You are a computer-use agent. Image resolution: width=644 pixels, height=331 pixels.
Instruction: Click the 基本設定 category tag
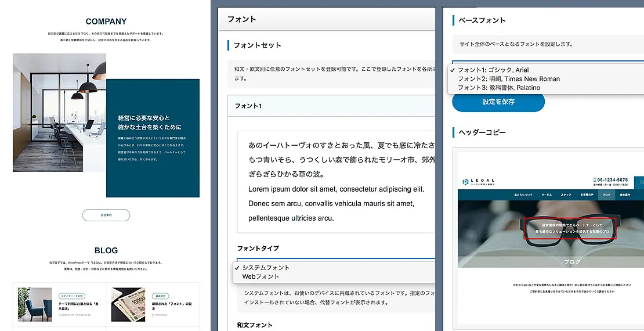[x=161, y=296]
